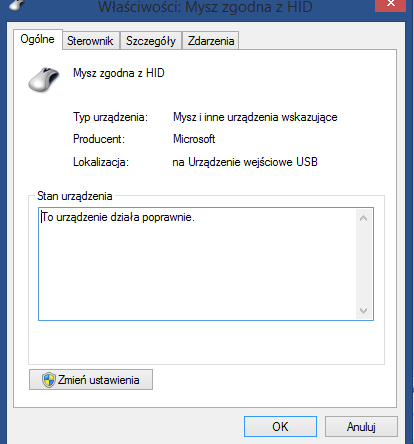Viewport: 414px width, 444px height.
Task: Select the Szczegóły tab
Action: point(151,41)
